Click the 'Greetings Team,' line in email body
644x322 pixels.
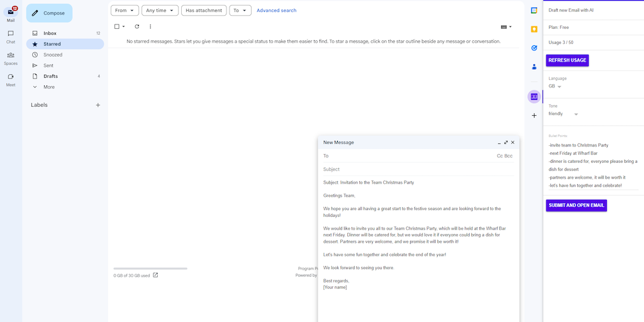click(x=339, y=196)
